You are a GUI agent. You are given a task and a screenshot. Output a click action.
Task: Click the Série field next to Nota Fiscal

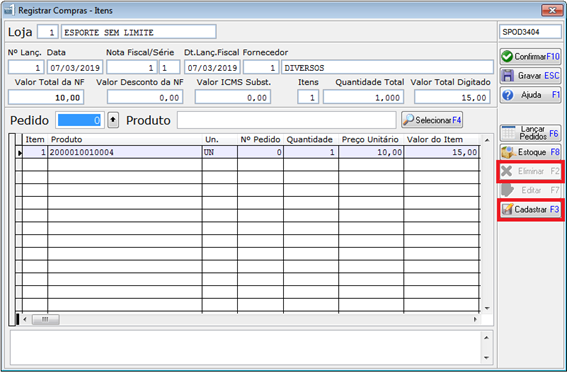point(169,68)
